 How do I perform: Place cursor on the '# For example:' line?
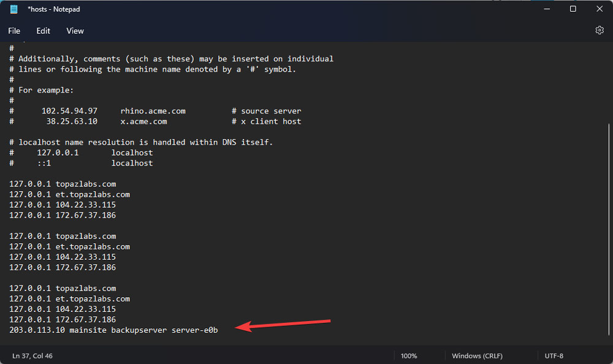coord(42,90)
